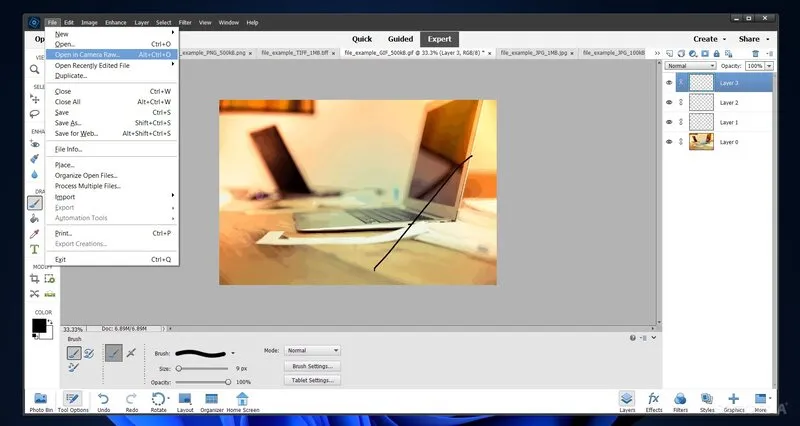This screenshot has width=800, height=426.
Task: Select the Zoom magnifier tool
Action: (35, 69)
